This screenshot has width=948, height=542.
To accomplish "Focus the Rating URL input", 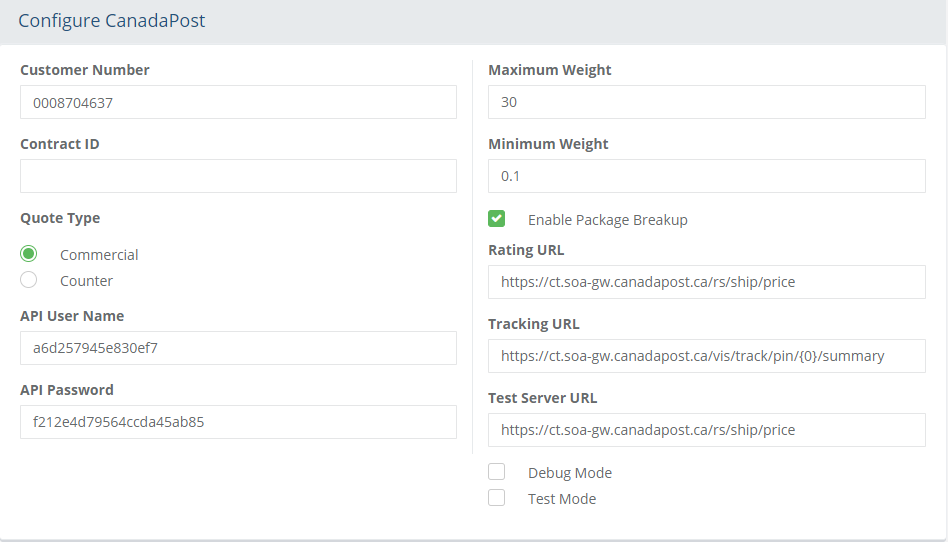I will click(x=707, y=282).
